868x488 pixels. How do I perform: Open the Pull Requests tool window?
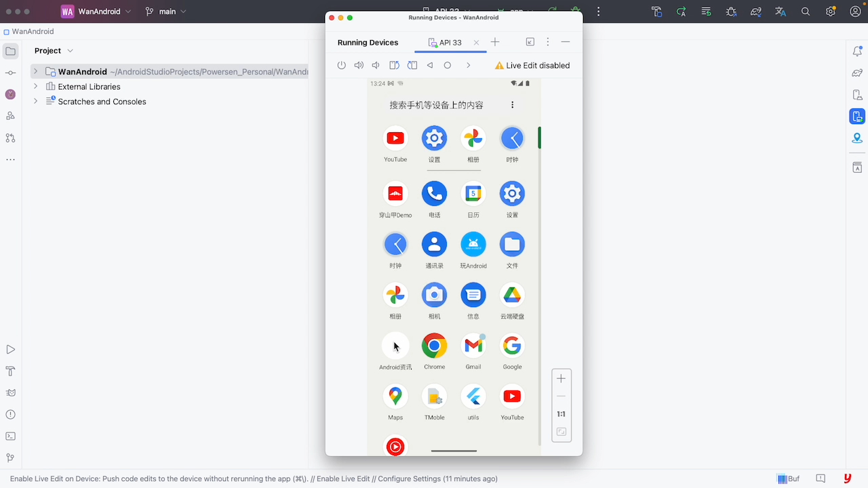pos(10,138)
